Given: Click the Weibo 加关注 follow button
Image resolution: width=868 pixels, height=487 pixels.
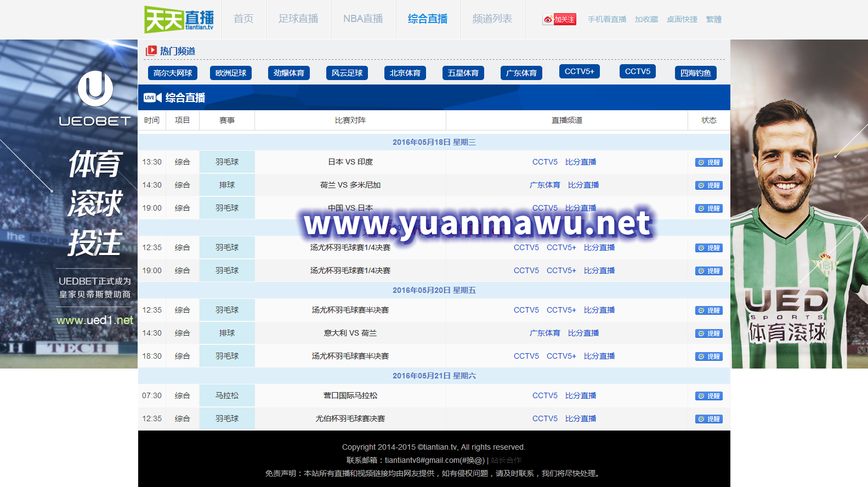Looking at the screenshot, I should 560,19.
